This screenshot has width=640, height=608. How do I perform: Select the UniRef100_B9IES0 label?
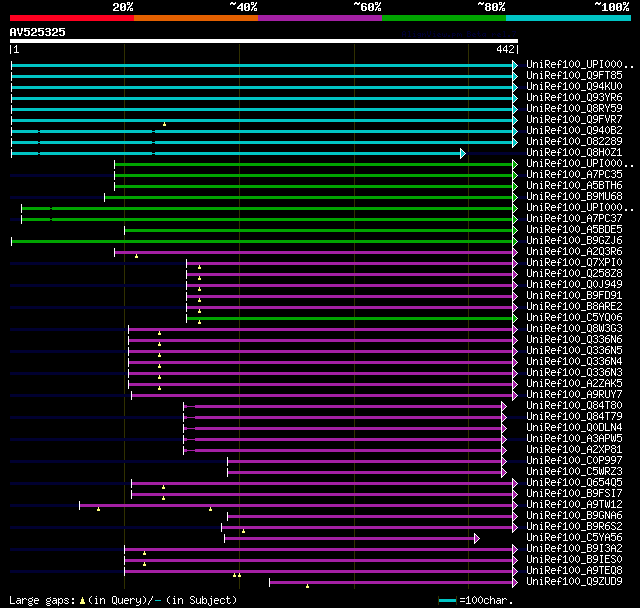tap(574, 560)
